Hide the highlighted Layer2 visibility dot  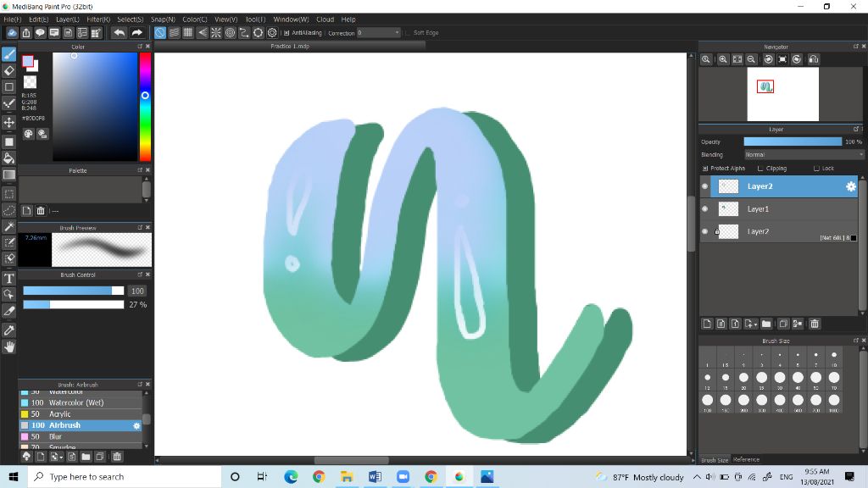tap(704, 186)
